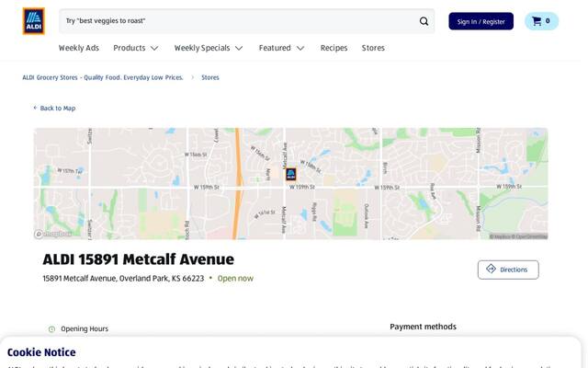
Task: Click the clock icon beside Opening Hours
Action: tap(51, 329)
